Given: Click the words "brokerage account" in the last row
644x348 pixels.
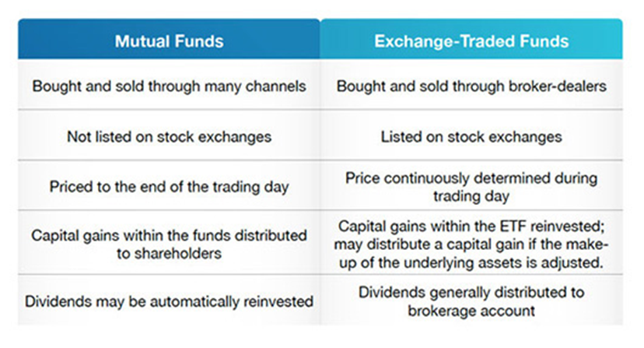Looking at the screenshot, I should click(x=471, y=310).
